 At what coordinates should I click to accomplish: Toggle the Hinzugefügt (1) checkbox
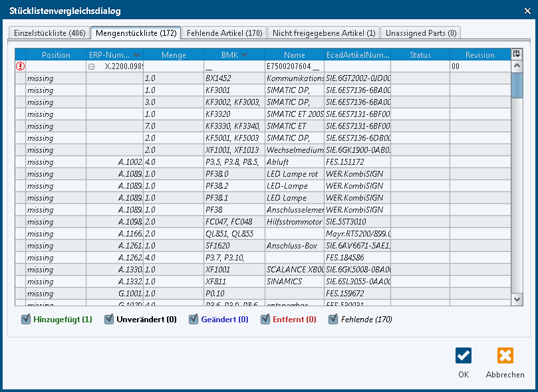click(27, 320)
